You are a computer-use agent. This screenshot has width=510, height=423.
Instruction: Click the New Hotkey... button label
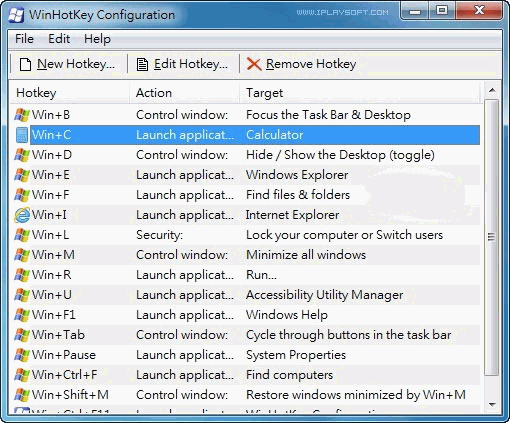pos(76,64)
